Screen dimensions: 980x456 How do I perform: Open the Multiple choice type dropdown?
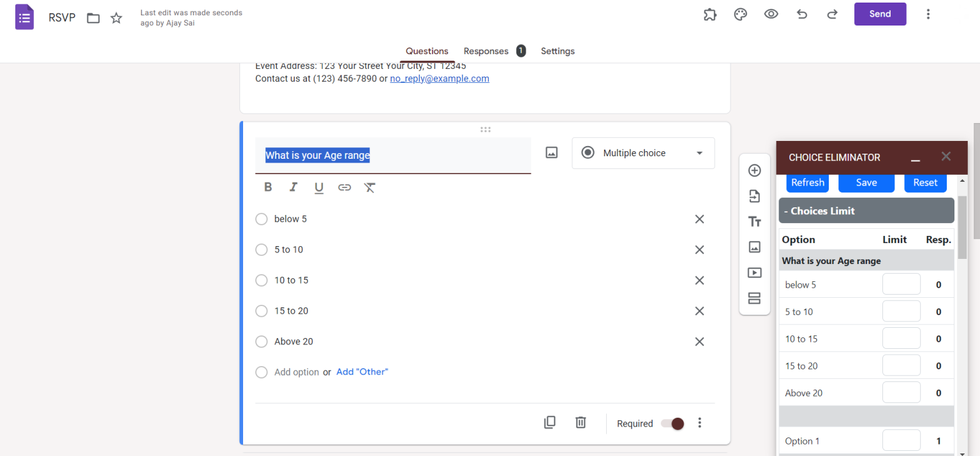(x=643, y=153)
